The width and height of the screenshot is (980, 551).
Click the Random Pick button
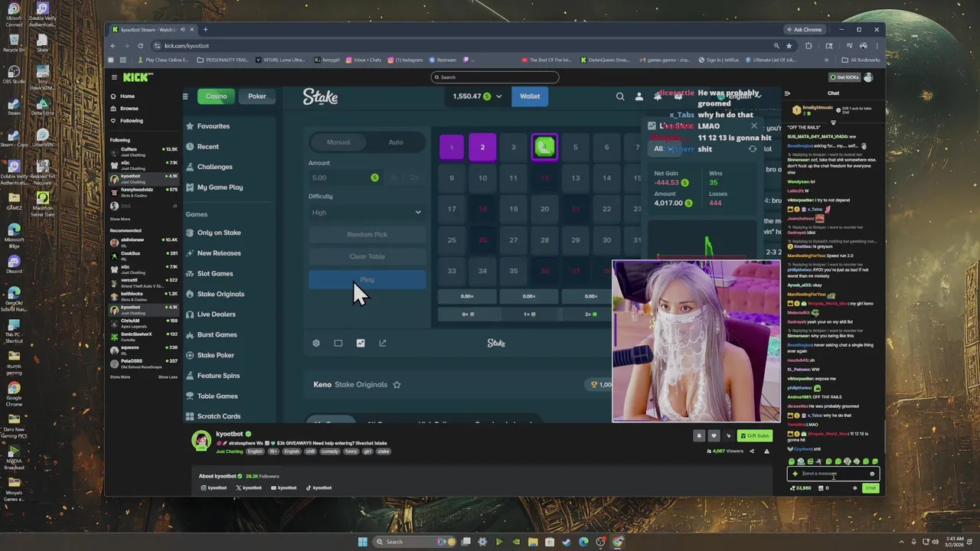click(x=367, y=234)
